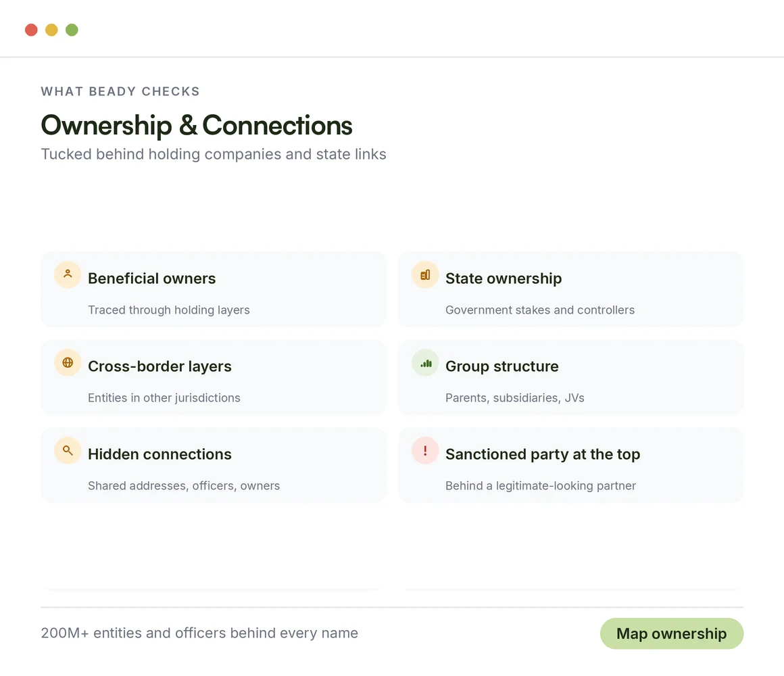
Task: Click the building icon beside State ownership
Action: [425, 274]
